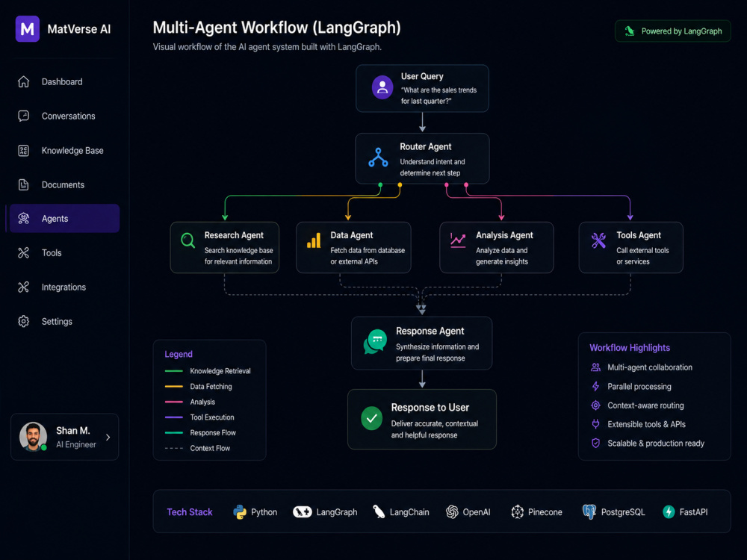Expand the Shan M. profile chevron
This screenshot has width=747, height=560.
point(108,437)
